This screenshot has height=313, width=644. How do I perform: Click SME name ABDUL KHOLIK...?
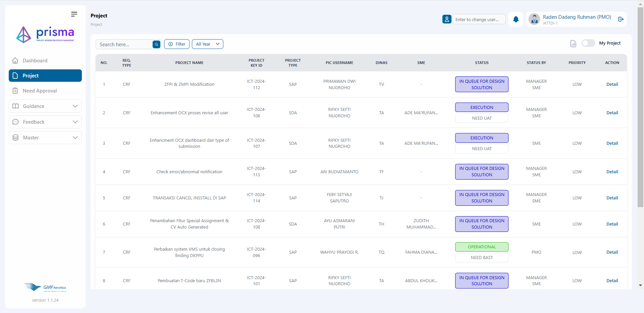421,281
